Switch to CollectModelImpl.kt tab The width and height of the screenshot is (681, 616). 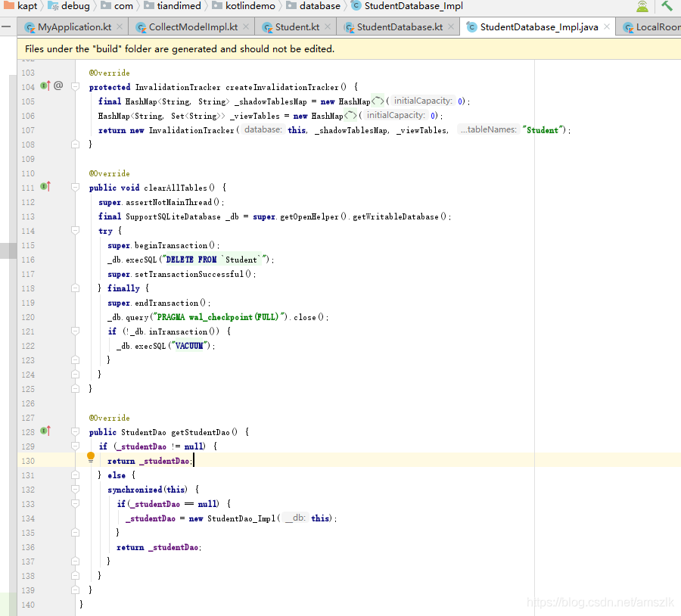coord(193,27)
